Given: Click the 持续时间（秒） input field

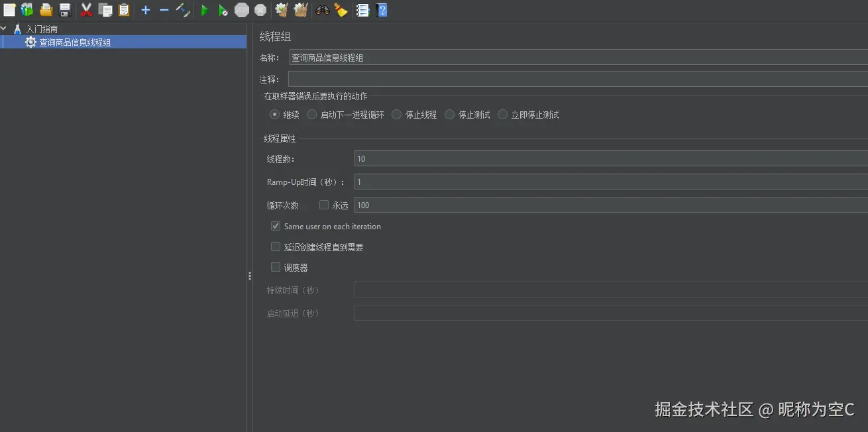Looking at the screenshot, I should click(611, 290).
